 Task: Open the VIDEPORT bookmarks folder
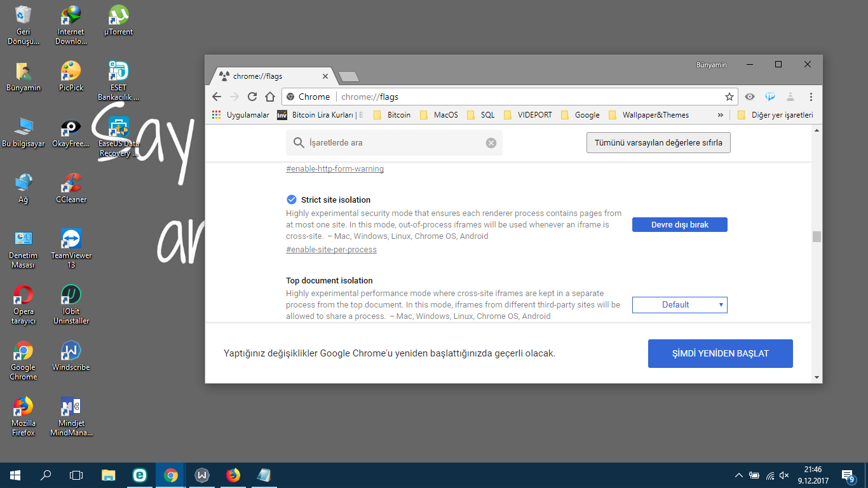click(x=527, y=115)
